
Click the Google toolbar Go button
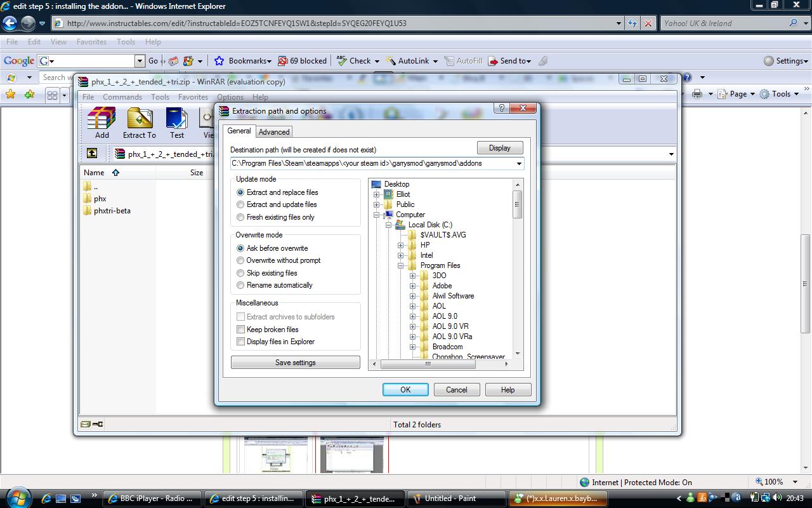(154, 61)
